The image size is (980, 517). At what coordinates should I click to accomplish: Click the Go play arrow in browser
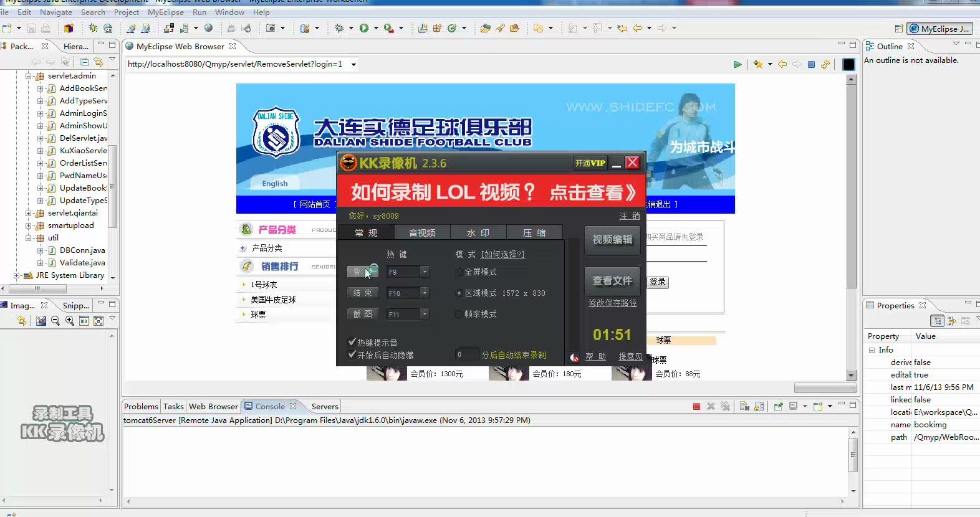click(x=738, y=64)
